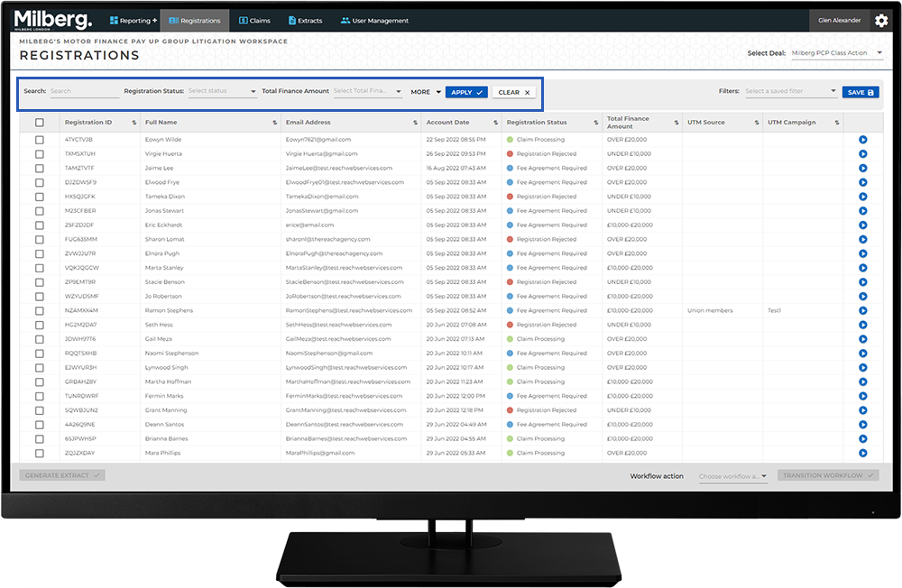
Task: Open the Select Deal dropdown
Action: tap(836, 53)
